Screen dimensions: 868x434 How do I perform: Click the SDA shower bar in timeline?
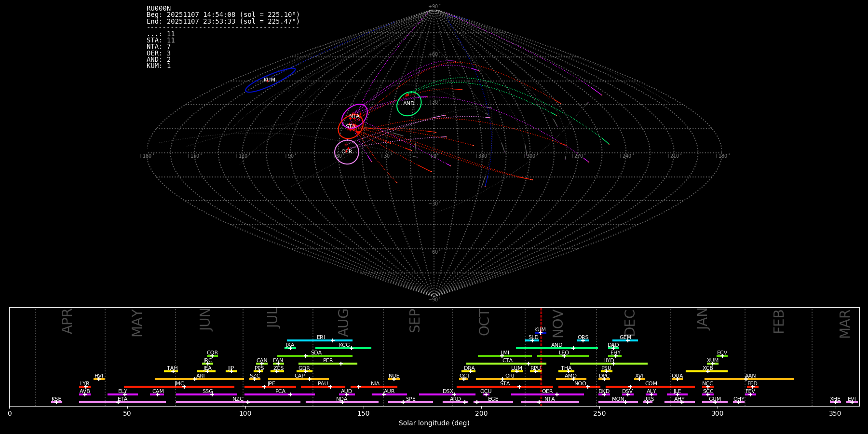click(314, 356)
